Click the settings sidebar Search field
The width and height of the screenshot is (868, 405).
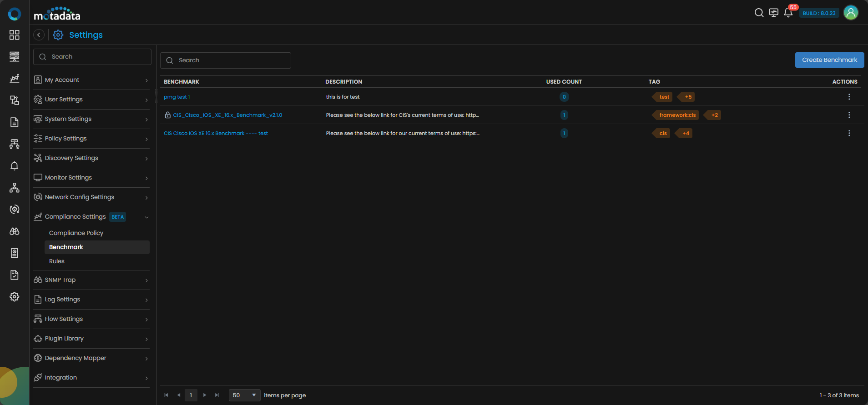coord(92,57)
